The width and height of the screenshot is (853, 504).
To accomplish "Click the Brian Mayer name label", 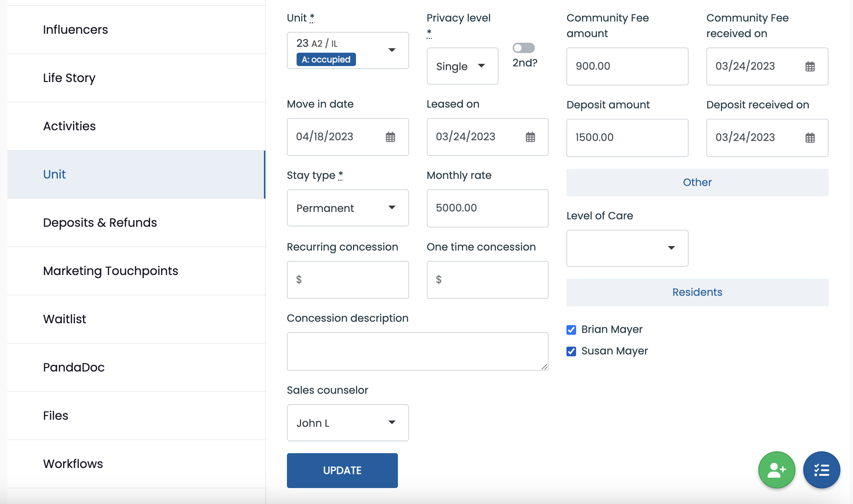I will (x=612, y=330).
